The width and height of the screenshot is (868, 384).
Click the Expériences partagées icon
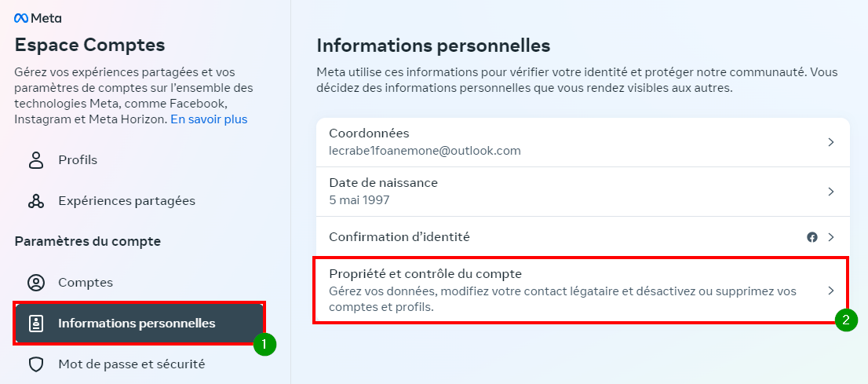tap(36, 201)
